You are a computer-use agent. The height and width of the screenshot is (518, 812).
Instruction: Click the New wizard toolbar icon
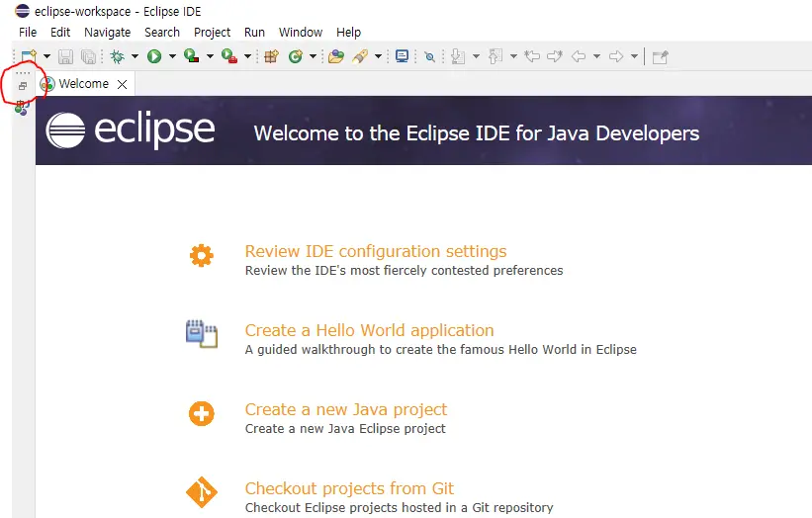pyautogui.click(x=29, y=56)
